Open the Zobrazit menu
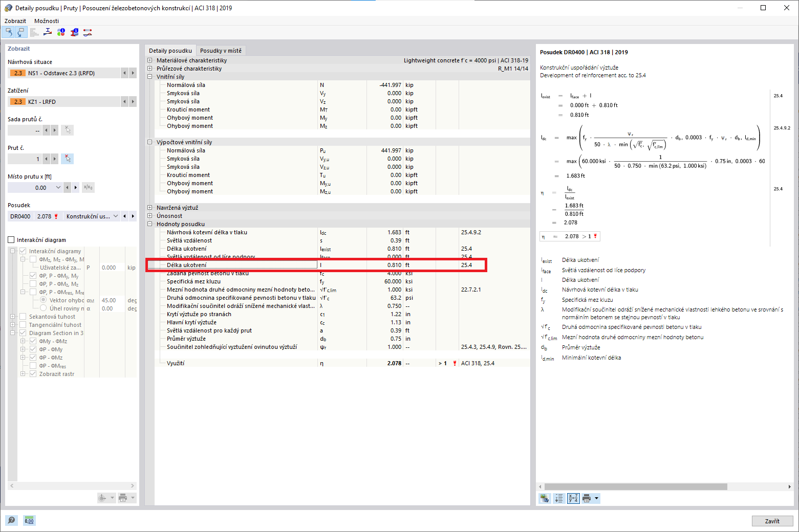The image size is (799, 532). 15,20
